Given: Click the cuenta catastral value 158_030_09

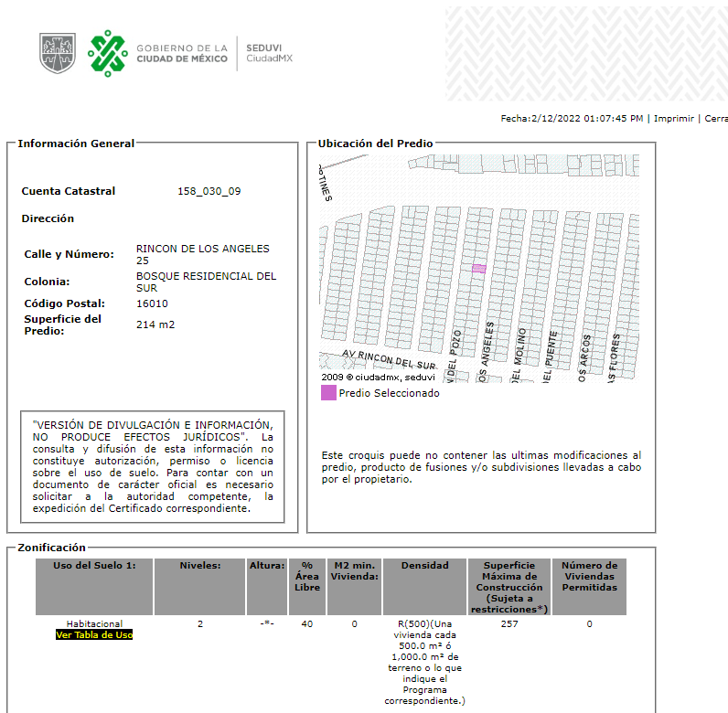Looking at the screenshot, I should [209, 191].
